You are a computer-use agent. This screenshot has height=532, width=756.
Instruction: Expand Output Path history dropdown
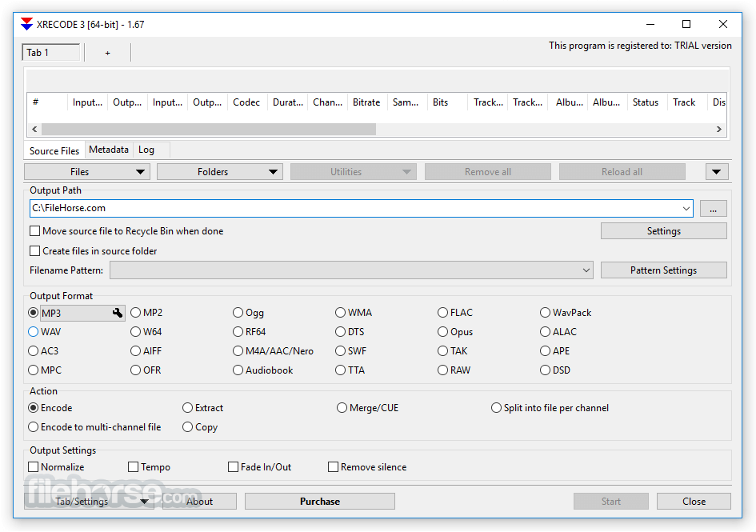click(x=686, y=209)
